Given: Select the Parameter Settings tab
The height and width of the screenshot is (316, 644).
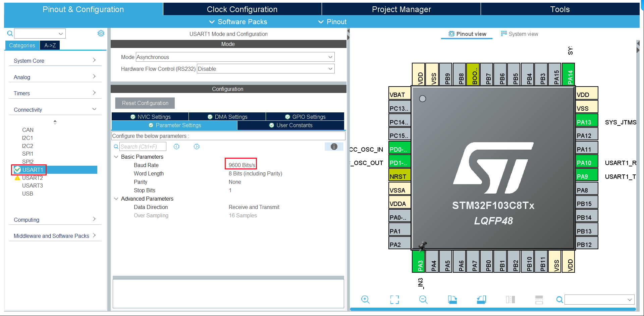Looking at the screenshot, I should [174, 125].
